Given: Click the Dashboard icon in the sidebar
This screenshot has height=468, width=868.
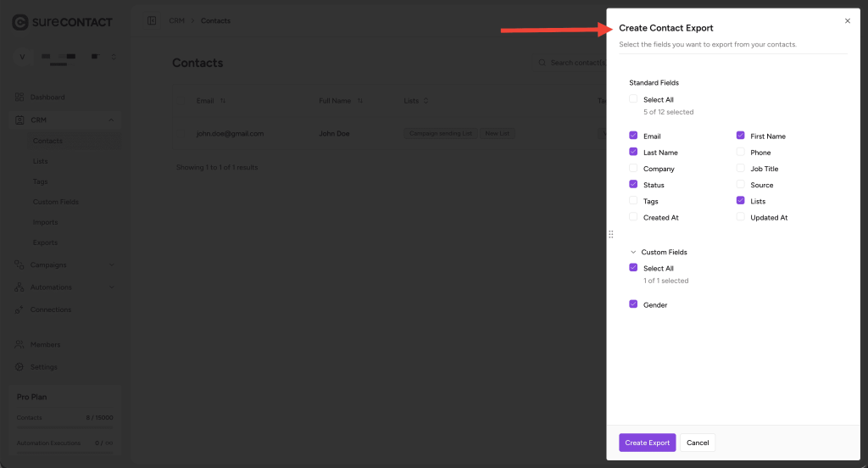Looking at the screenshot, I should tap(19, 97).
